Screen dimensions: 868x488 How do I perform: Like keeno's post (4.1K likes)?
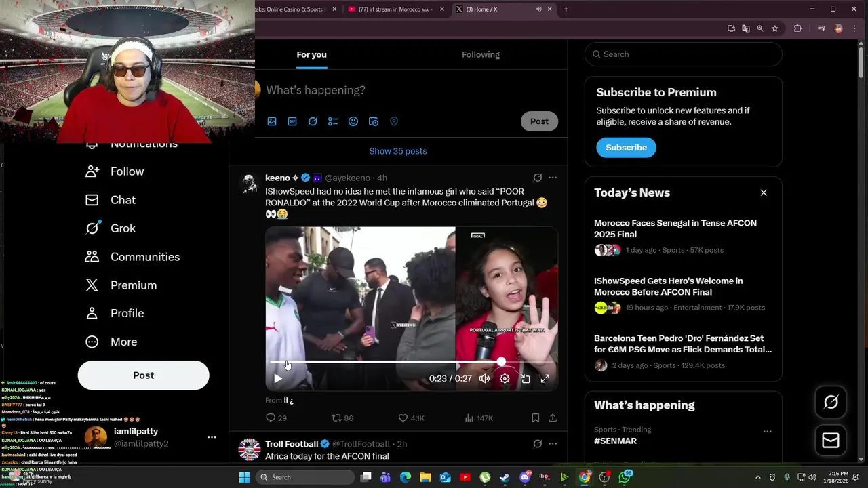(411, 418)
